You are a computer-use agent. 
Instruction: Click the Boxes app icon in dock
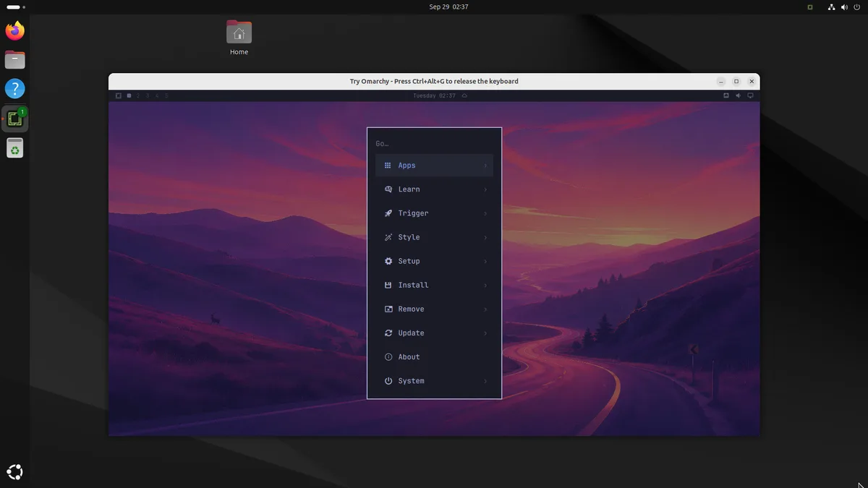point(14,119)
